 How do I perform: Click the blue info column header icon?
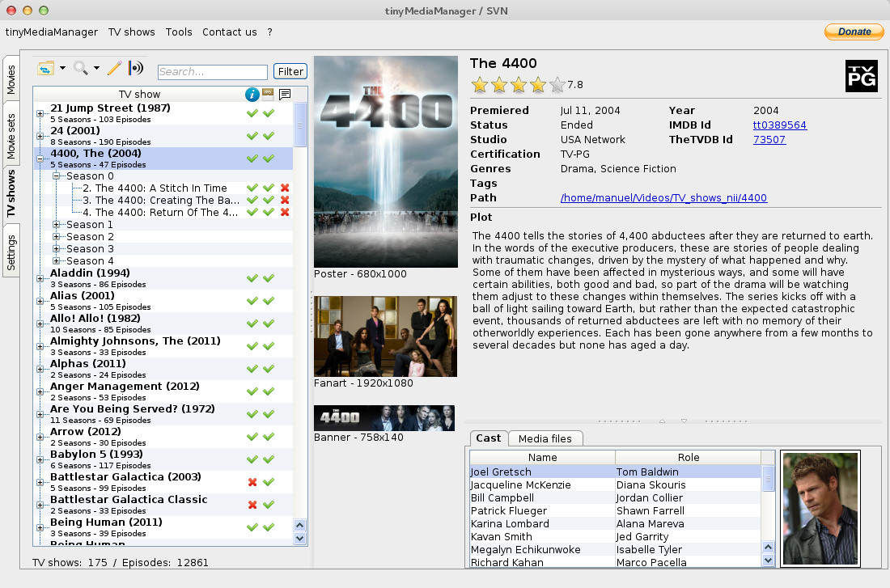(x=252, y=94)
